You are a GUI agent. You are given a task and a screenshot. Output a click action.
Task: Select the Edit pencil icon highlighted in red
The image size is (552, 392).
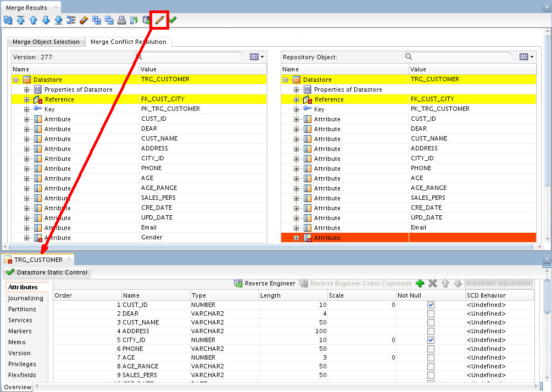click(158, 20)
